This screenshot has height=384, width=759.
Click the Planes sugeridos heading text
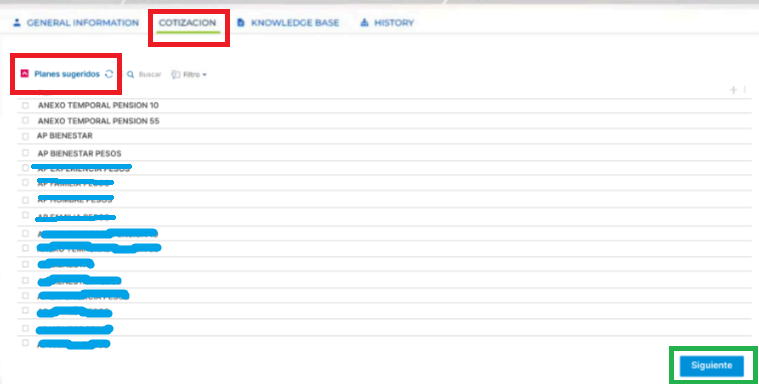click(67, 74)
